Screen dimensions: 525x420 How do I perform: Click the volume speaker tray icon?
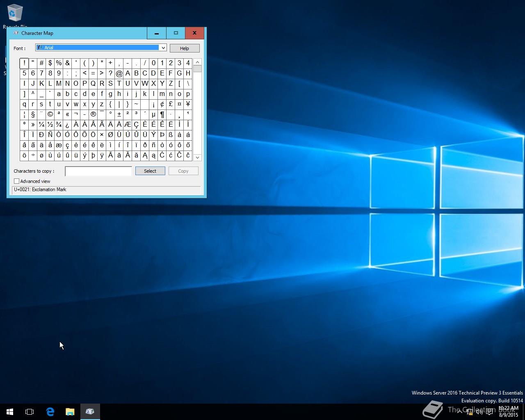(x=479, y=412)
